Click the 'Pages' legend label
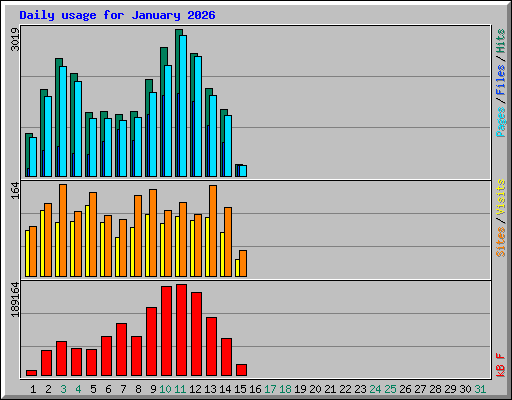Viewport: 512px width, 400px height. tap(500, 122)
